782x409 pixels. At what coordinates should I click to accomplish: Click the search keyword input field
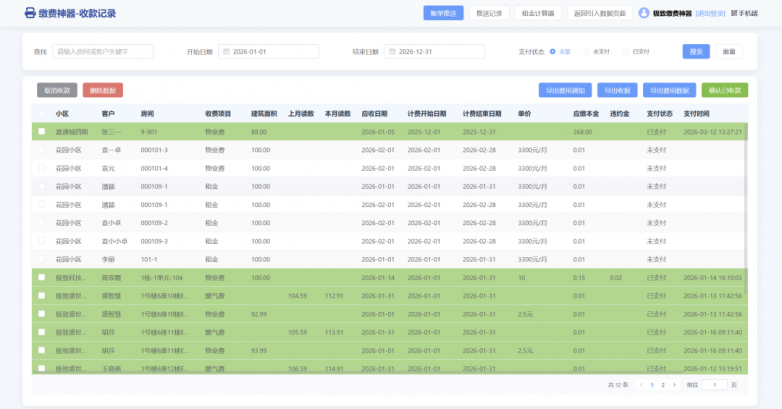click(x=104, y=51)
